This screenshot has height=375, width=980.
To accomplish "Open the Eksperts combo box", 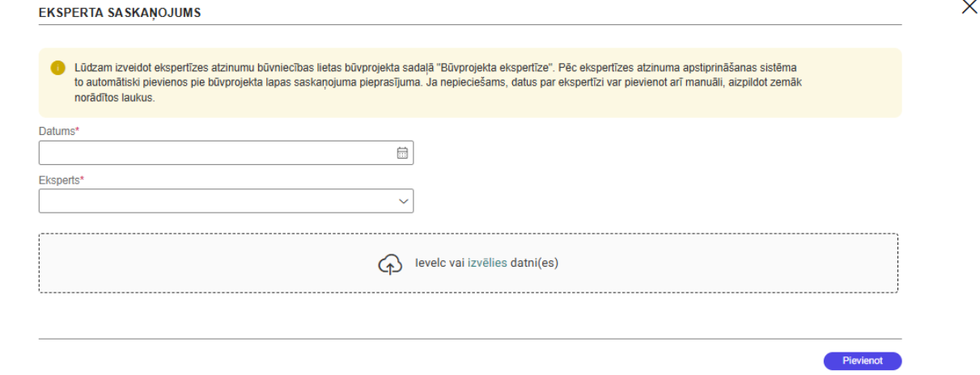I will (218, 201).
